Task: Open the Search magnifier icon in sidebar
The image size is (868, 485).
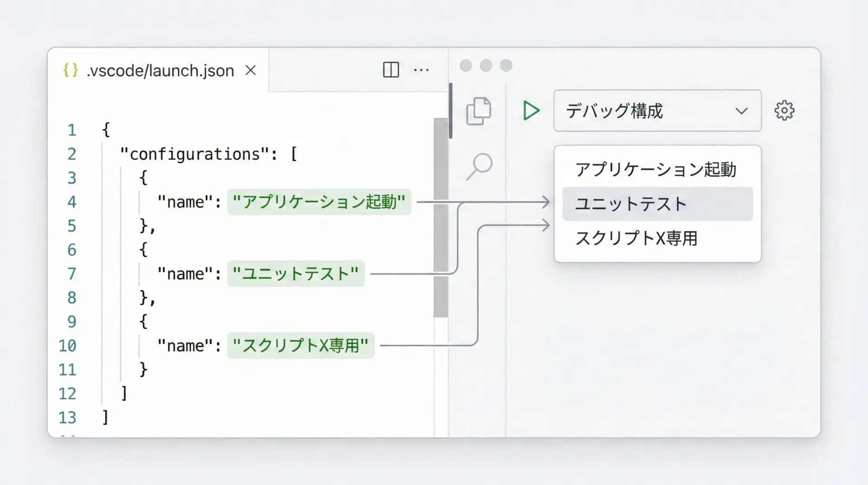Action: (x=479, y=166)
